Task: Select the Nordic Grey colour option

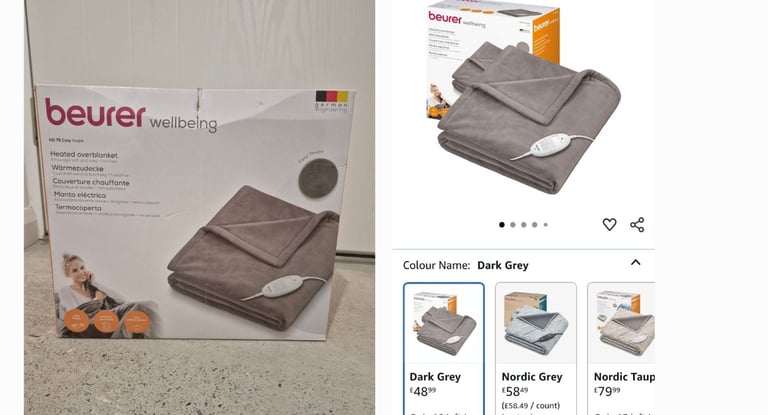Action: click(x=536, y=348)
